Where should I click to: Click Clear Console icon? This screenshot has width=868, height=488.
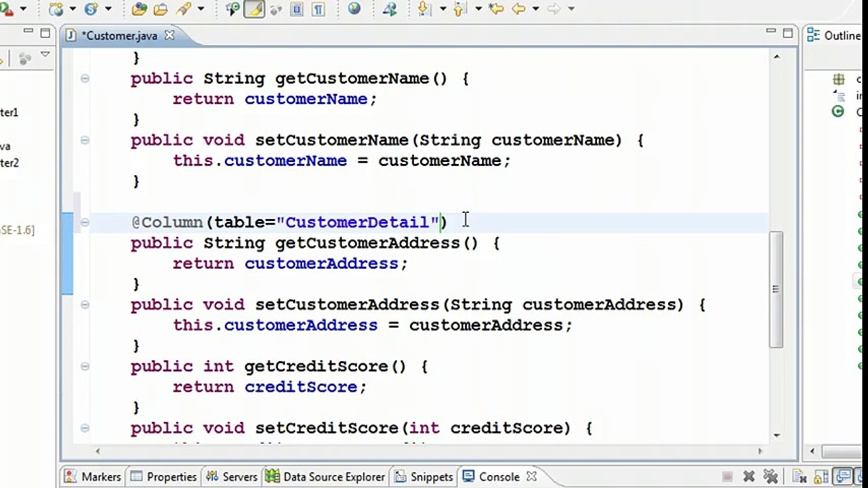coord(800,476)
